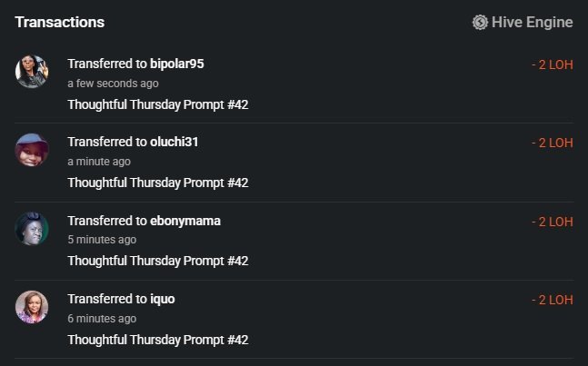Click the Transactions heading
This screenshot has width=588, height=366.
(x=60, y=22)
